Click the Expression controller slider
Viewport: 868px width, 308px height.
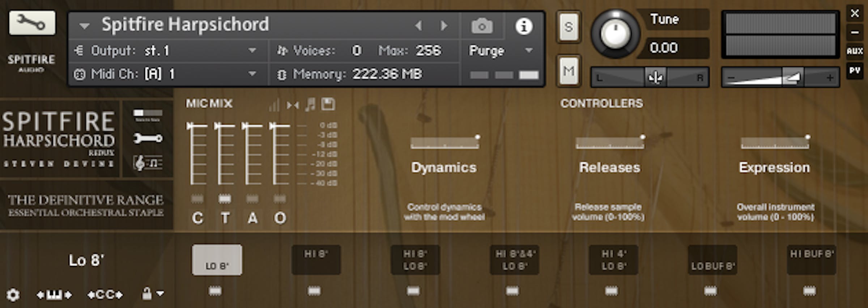coord(775,142)
